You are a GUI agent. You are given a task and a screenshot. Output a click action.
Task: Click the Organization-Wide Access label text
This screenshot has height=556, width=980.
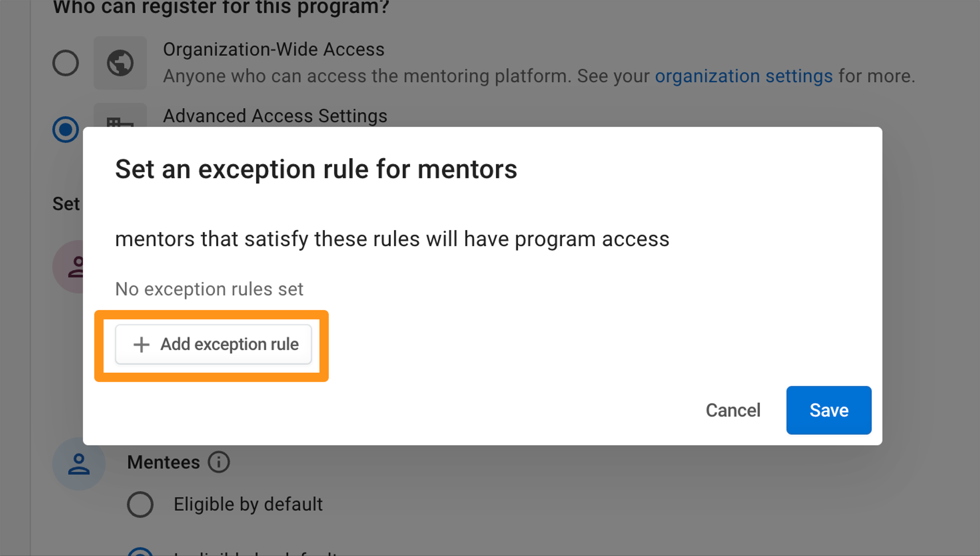(x=273, y=49)
